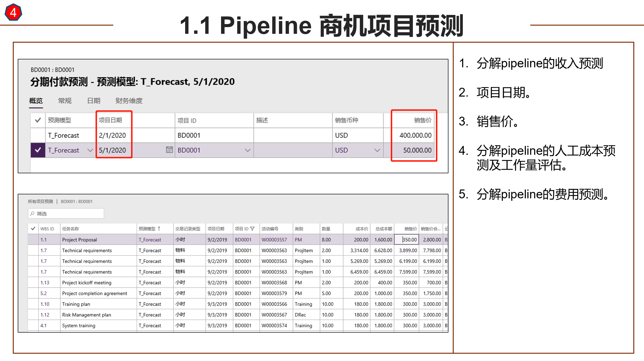Screen dimensions: 644x361
Task: Select the Risk Management plan row
Action: [x=238, y=314]
